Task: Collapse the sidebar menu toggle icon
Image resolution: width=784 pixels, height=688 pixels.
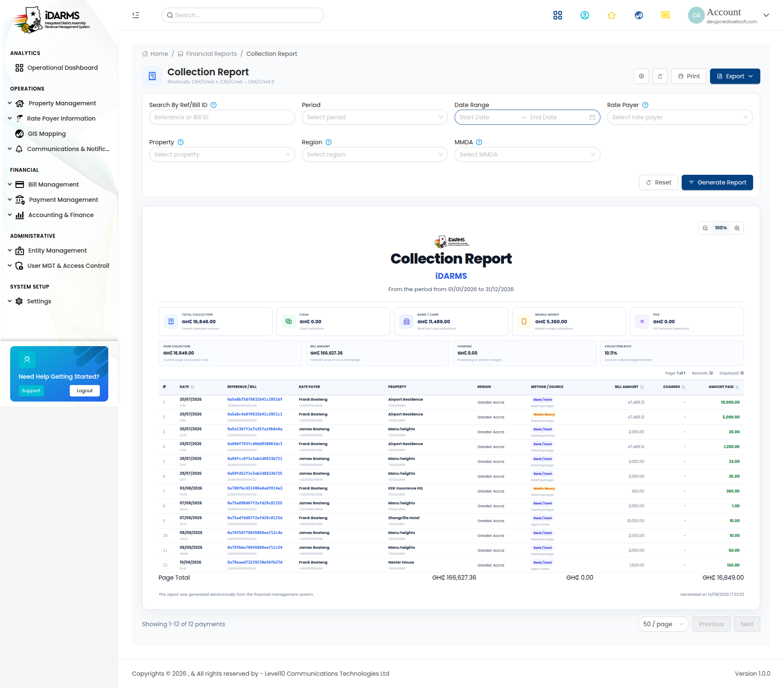Action: click(x=136, y=15)
